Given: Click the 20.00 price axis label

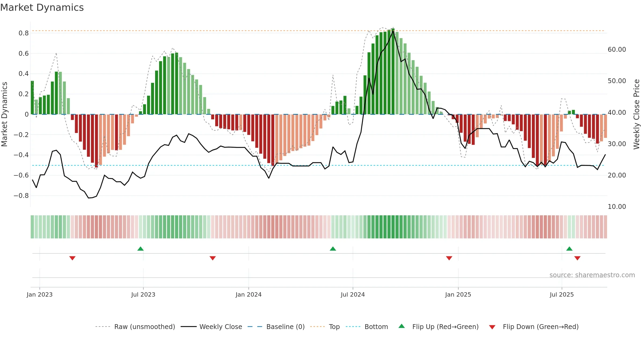Looking at the screenshot, I should pyautogui.click(x=617, y=175).
